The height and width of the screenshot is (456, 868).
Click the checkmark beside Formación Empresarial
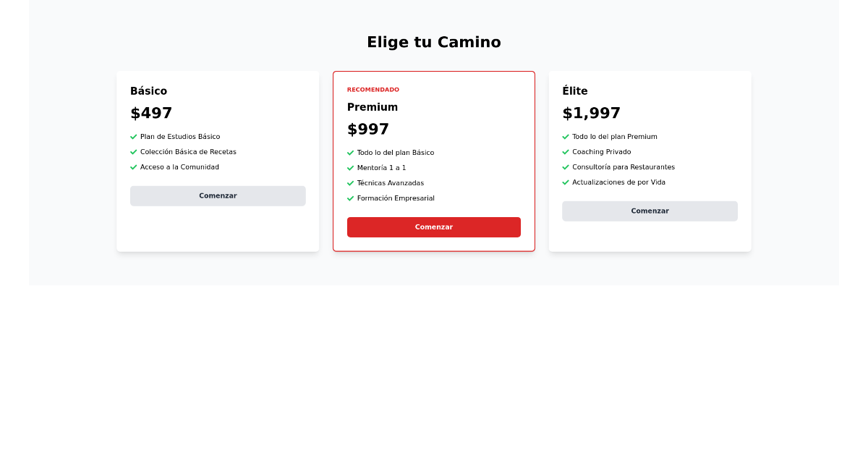click(x=350, y=198)
